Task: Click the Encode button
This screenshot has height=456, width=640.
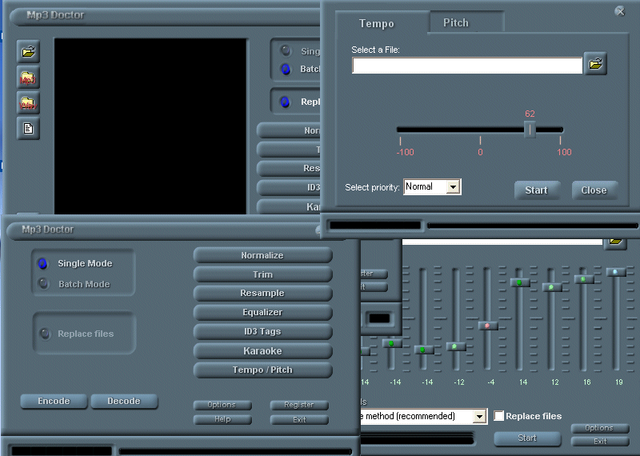Action: pos(54,401)
